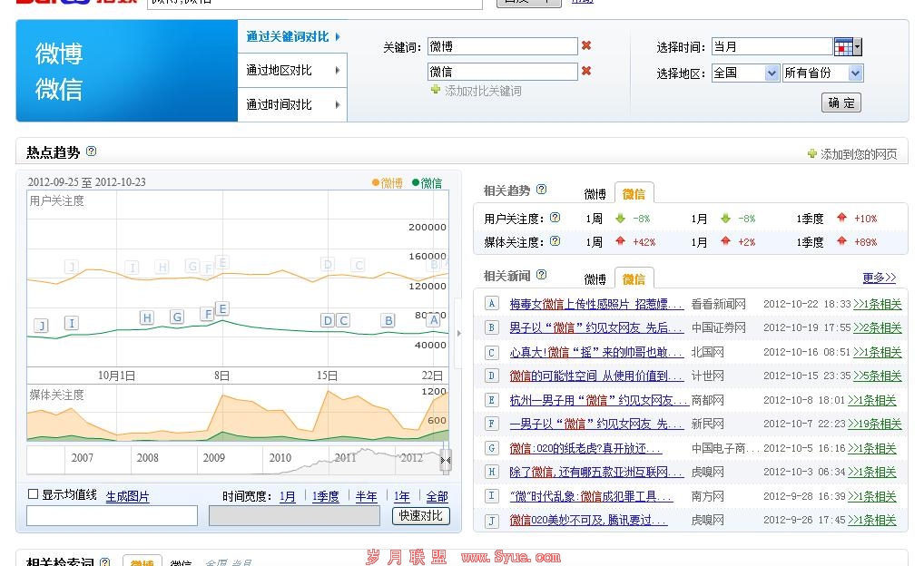The width and height of the screenshot is (924, 566).
Task: Open the calendar icon next to 选择时间
Action: [x=844, y=46]
